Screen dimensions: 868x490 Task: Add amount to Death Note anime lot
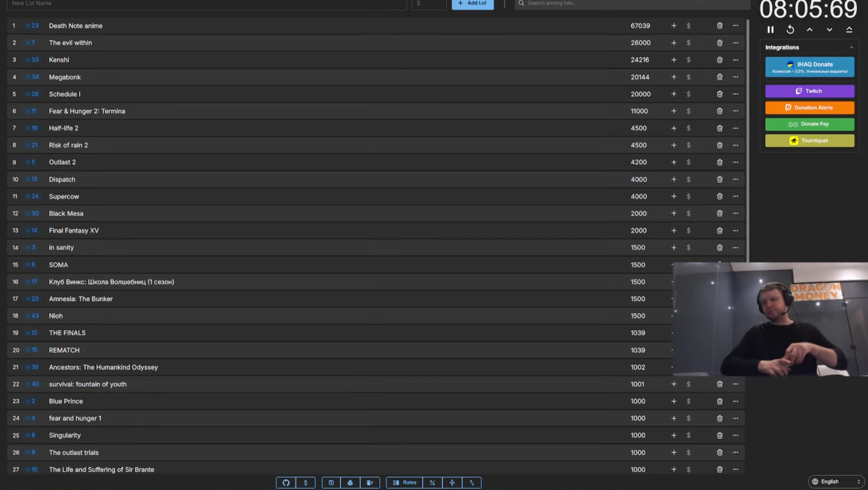click(x=674, y=26)
